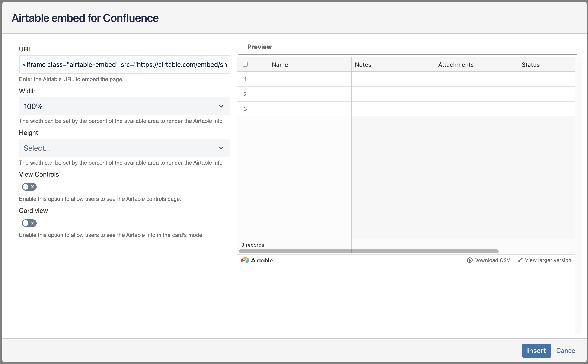588x364 pixels.
Task: Click the Status column header
Action: click(530, 64)
